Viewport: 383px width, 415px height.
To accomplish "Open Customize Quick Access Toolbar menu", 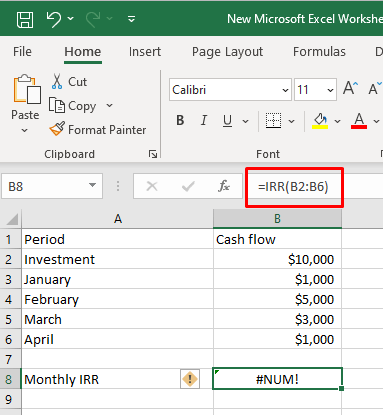I will click(132, 19).
